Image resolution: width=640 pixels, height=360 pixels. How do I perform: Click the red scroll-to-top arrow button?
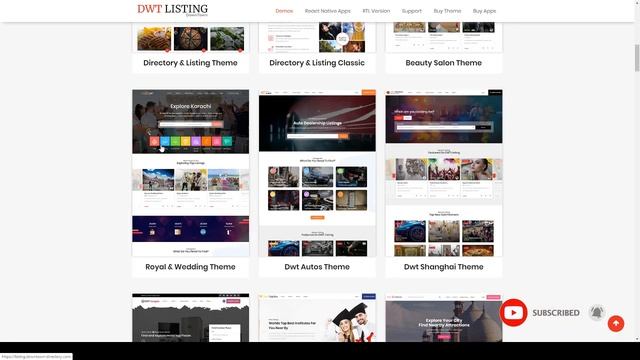[616, 324]
